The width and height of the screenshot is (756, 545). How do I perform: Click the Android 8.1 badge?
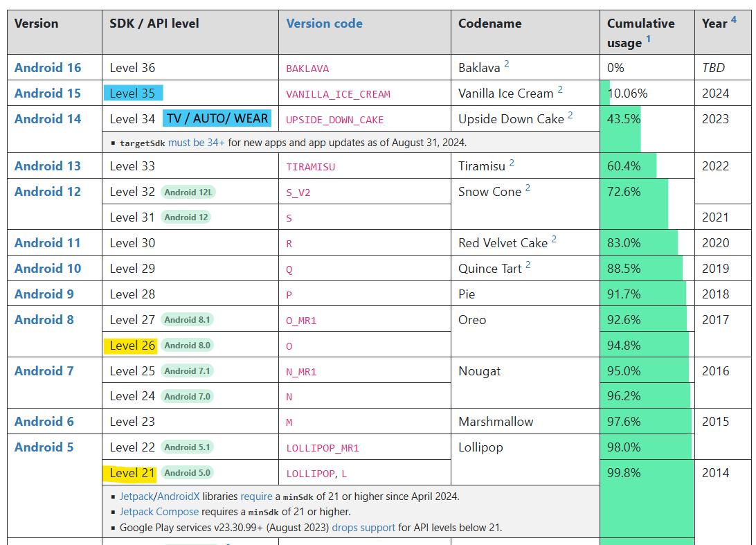187,319
